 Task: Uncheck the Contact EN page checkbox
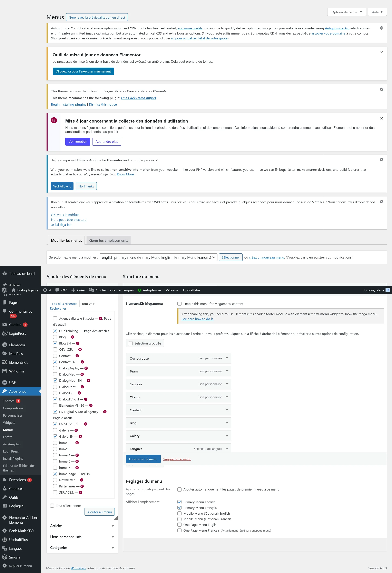pyautogui.click(x=55, y=362)
